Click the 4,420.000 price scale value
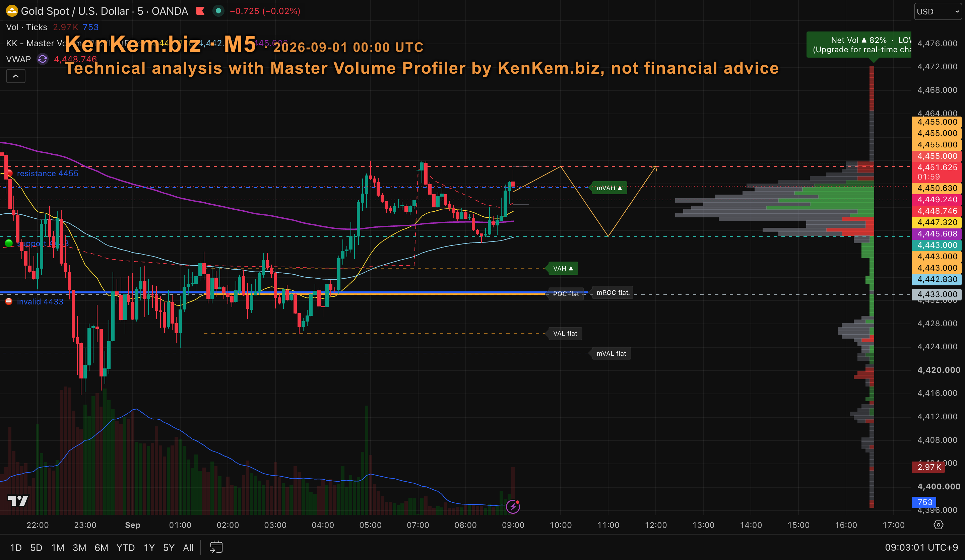This screenshot has height=560, width=965. point(939,370)
